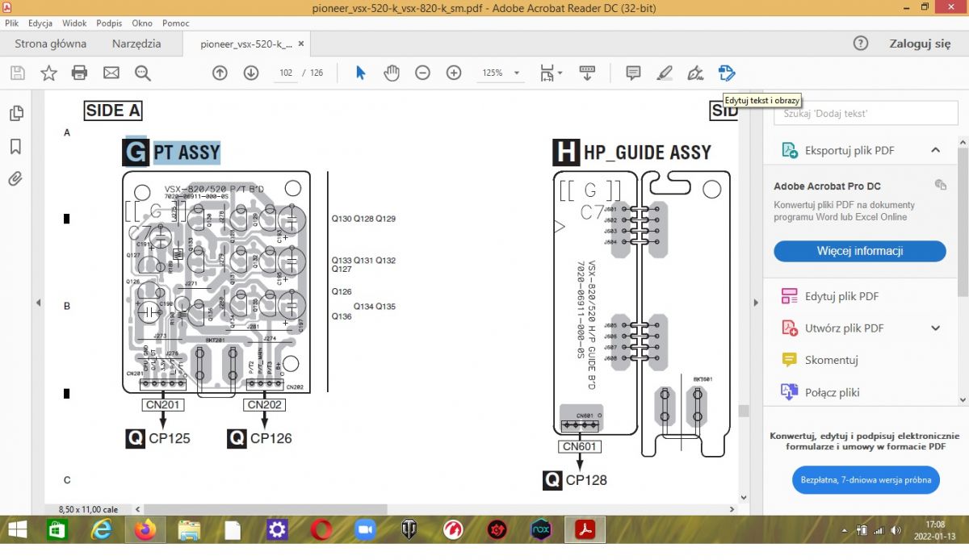Image resolution: width=969 pixels, height=560 pixels.
Task: Click the highlighted PT ASSY heading
Action: tap(187, 152)
